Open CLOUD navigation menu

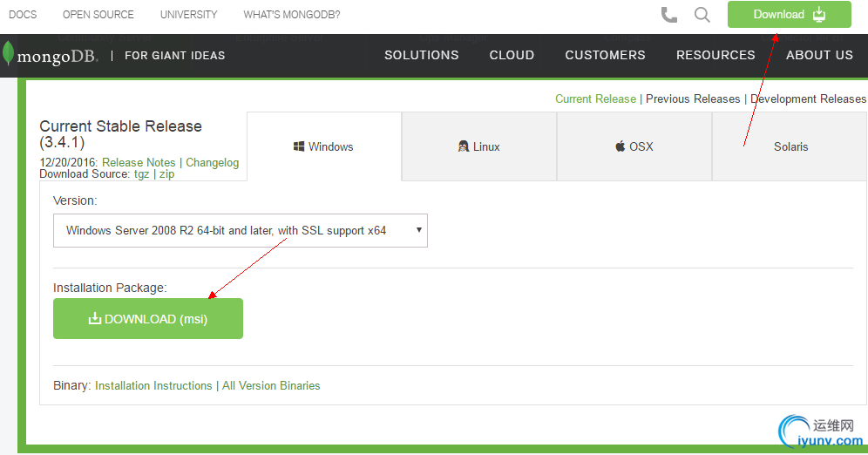pyautogui.click(x=512, y=56)
